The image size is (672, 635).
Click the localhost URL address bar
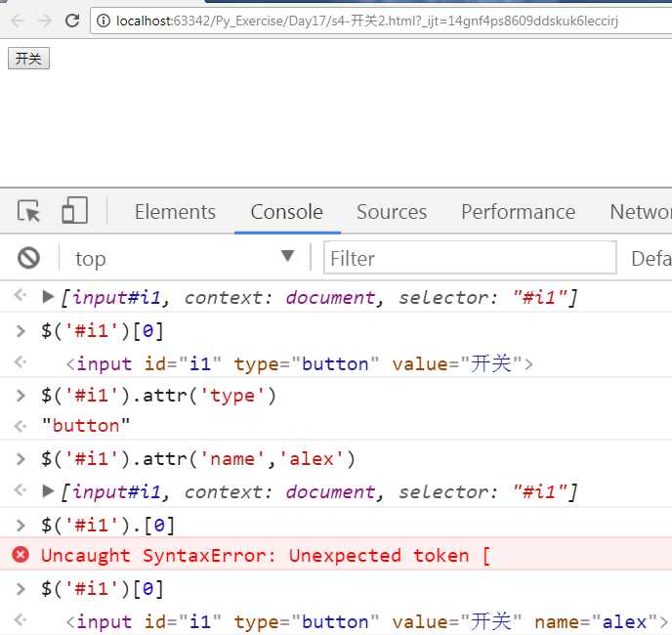(x=382, y=21)
